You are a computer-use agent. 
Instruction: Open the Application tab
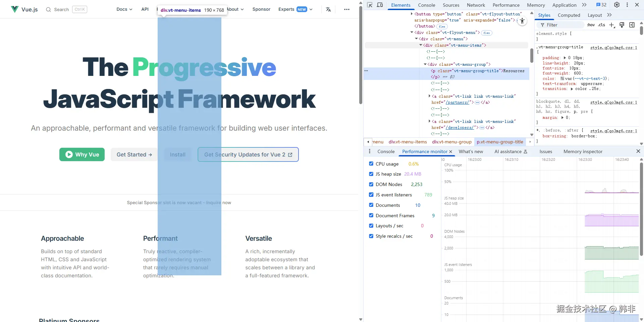click(565, 5)
